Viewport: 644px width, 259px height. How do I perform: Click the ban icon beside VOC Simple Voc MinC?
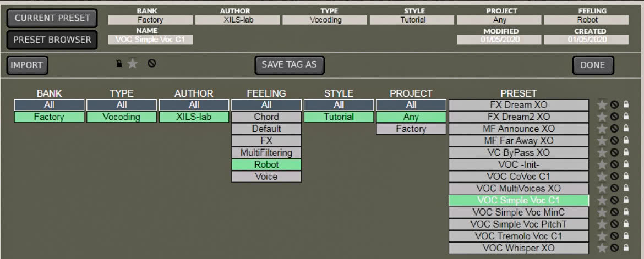pos(614,212)
